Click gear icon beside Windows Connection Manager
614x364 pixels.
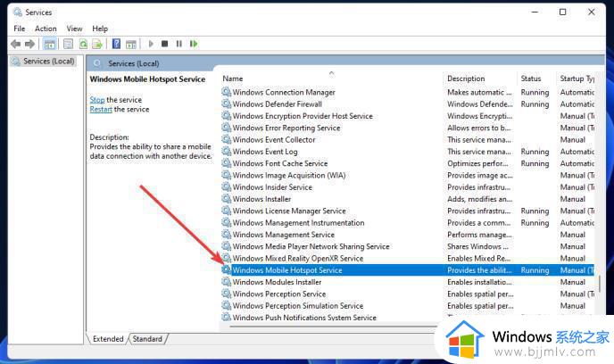pyautogui.click(x=227, y=92)
